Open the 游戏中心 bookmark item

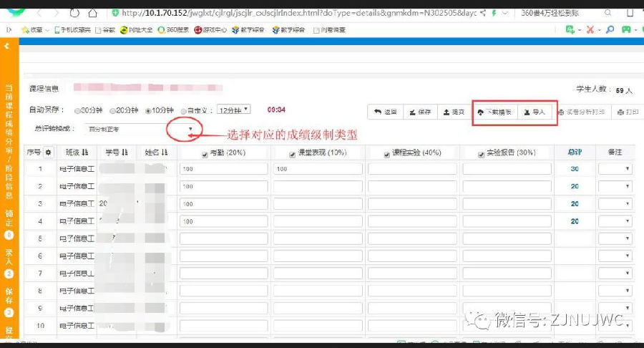click(209, 29)
